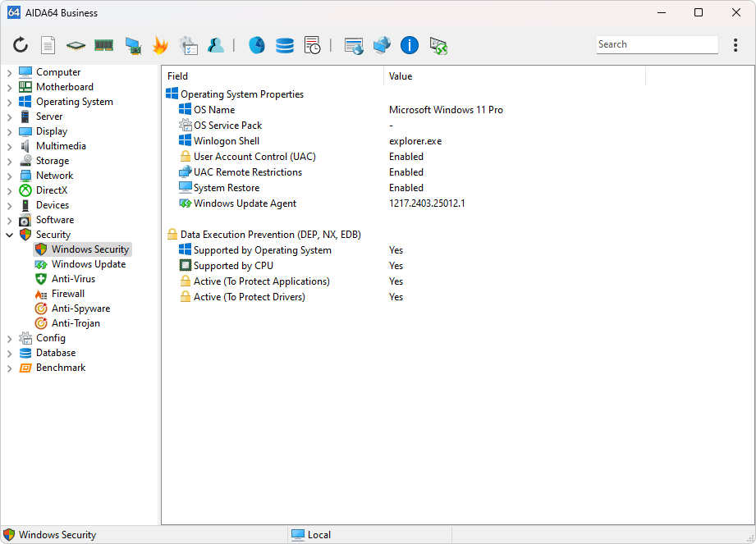The image size is (756, 544).
Task: Click the blue database cylinder toolbar icon
Action: [285, 45]
